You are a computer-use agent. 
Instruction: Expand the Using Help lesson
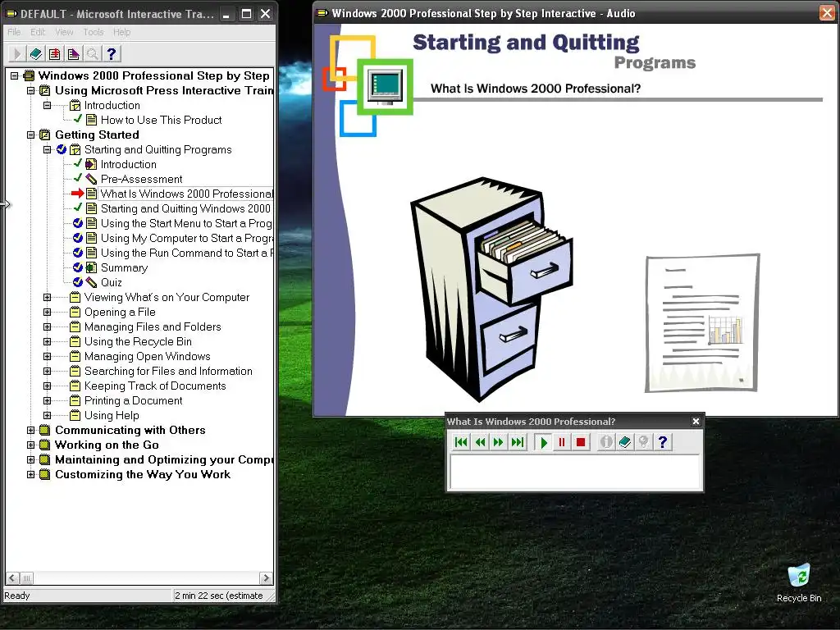(47, 415)
